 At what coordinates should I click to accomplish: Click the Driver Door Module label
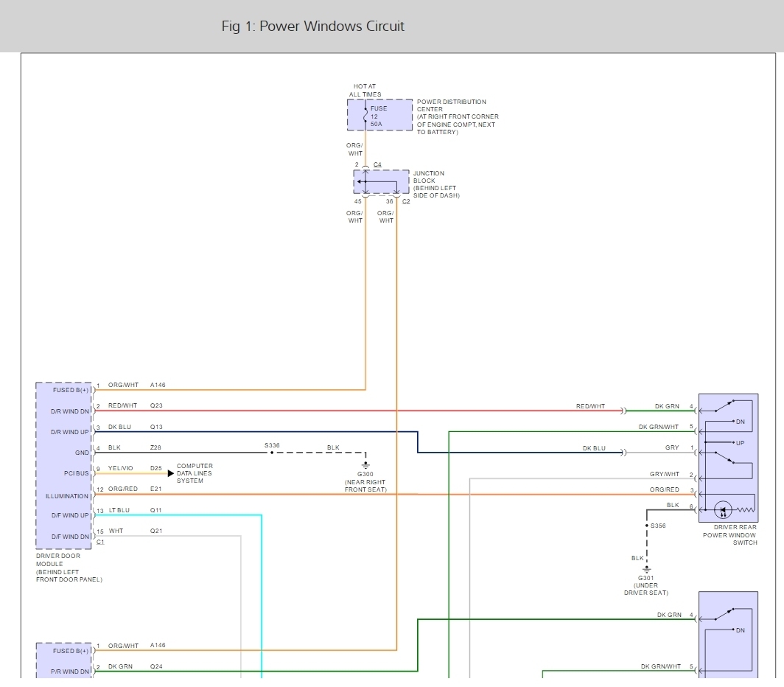click(x=59, y=568)
